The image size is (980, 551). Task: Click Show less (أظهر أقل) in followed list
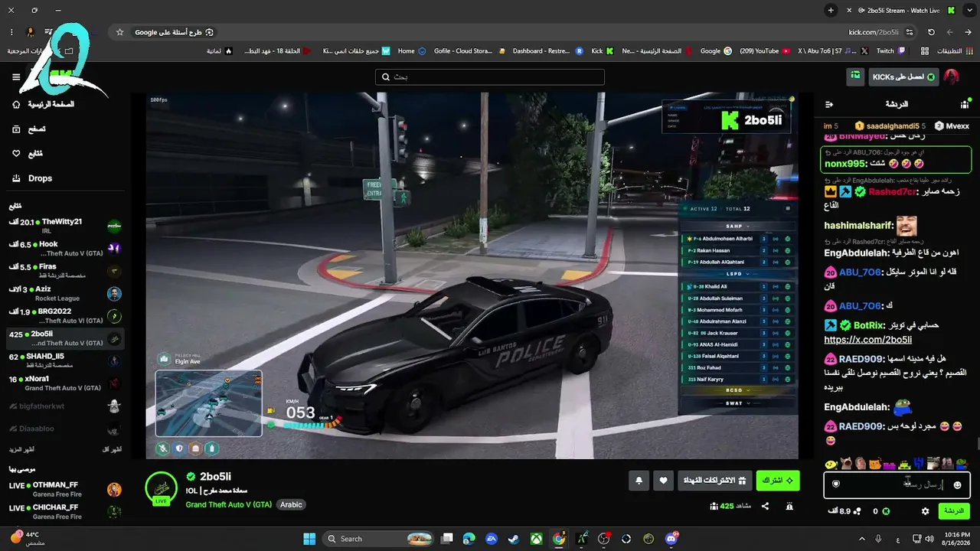click(112, 449)
